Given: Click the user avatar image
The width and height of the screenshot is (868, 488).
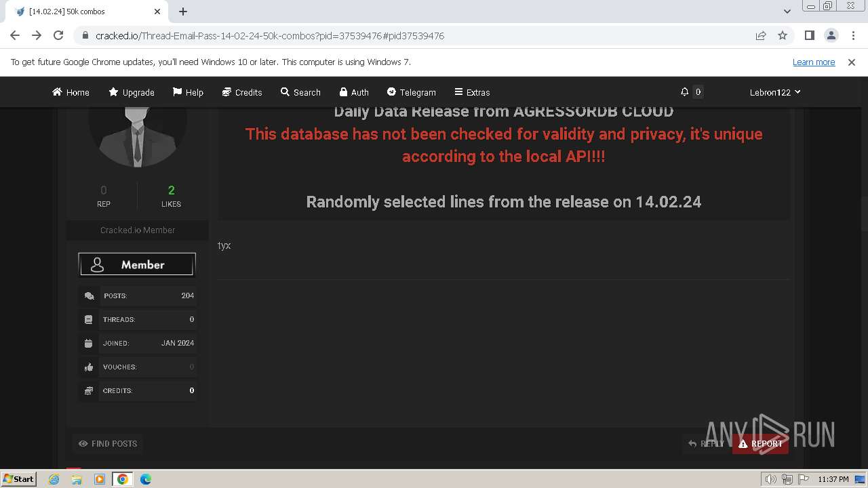Looking at the screenshot, I should (x=138, y=137).
